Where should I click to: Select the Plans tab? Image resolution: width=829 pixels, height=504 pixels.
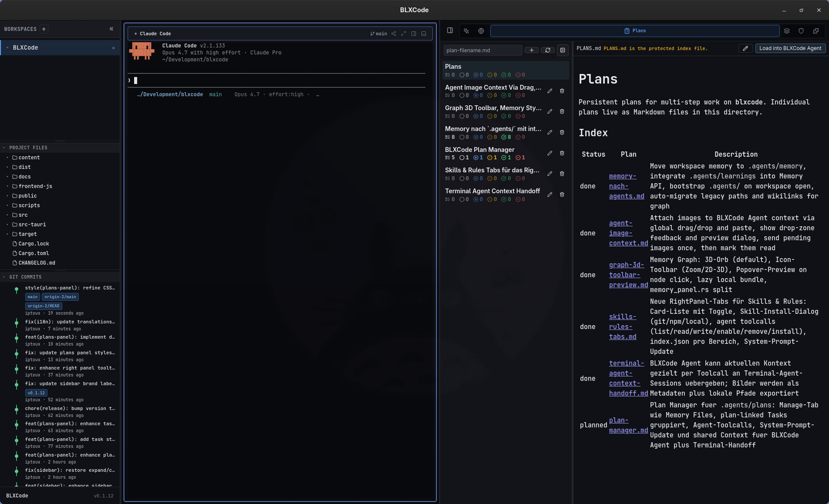click(x=635, y=31)
